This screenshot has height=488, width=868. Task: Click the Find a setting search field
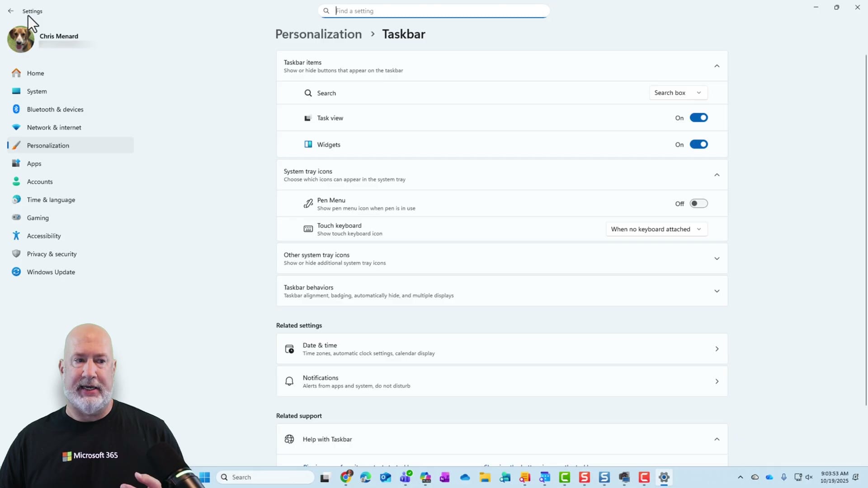pos(434,11)
